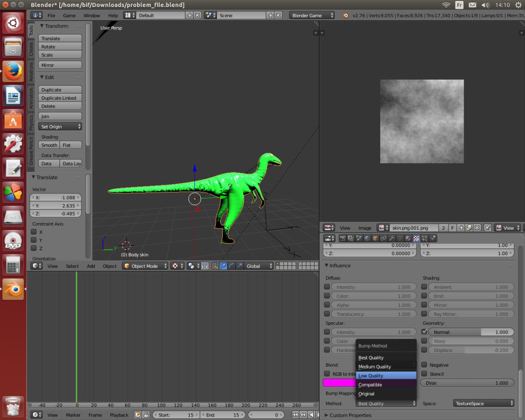Image resolution: width=525 pixels, height=420 pixels.
Task: Choose Original bump method
Action: pos(386,394)
